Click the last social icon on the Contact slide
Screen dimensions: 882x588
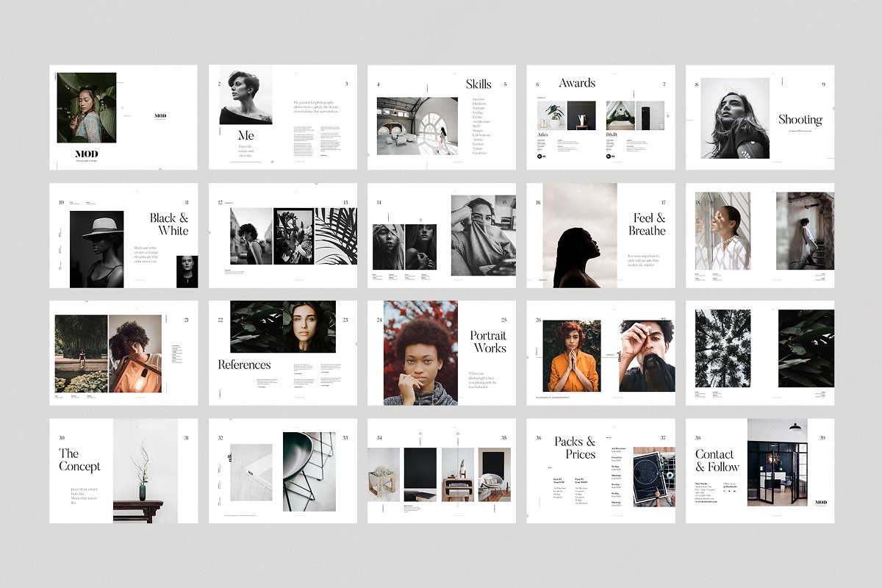pos(735,491)
